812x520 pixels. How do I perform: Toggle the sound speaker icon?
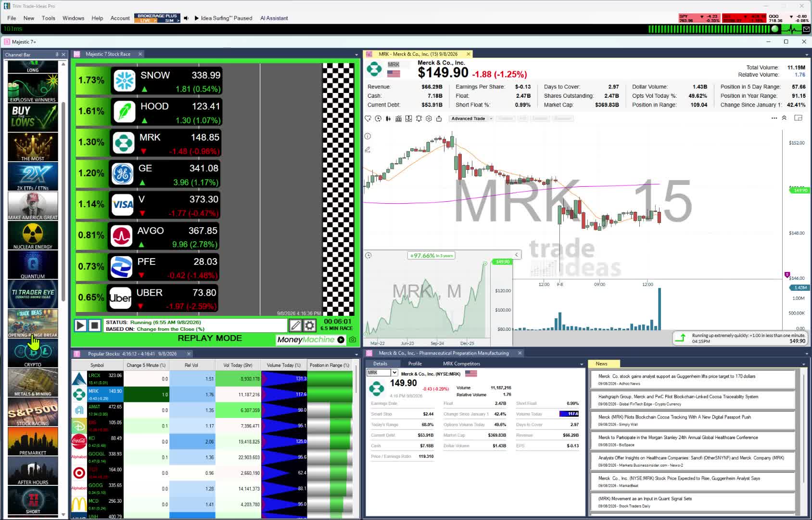pyautogui.click(x=186, y=18)
